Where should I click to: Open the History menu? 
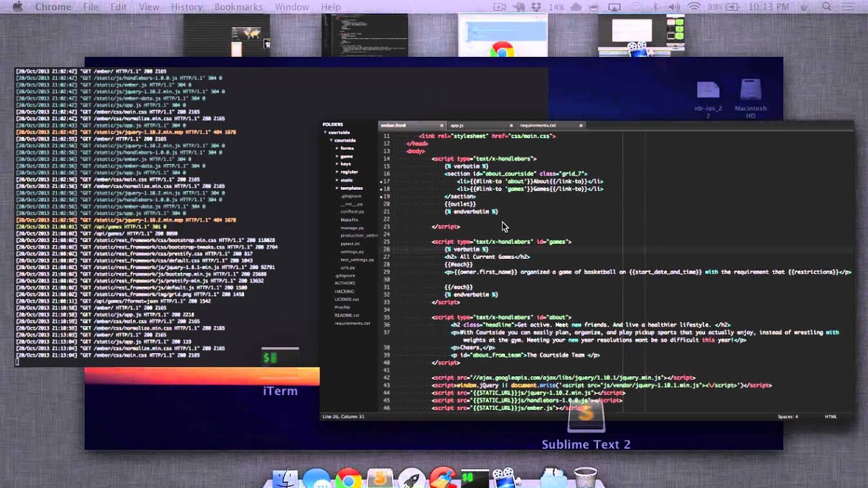186,7
